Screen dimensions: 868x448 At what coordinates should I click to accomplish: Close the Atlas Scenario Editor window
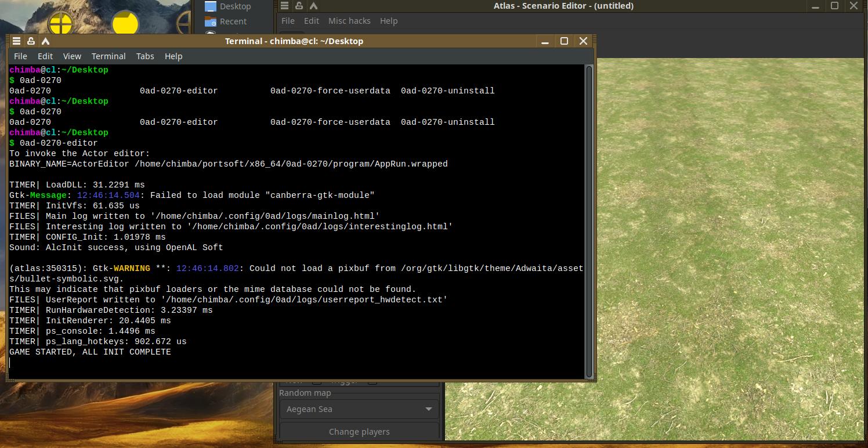[854, 6]
